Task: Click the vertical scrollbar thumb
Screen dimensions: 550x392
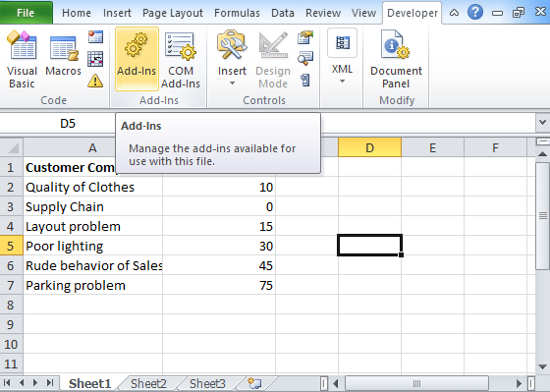Action: 542,215
